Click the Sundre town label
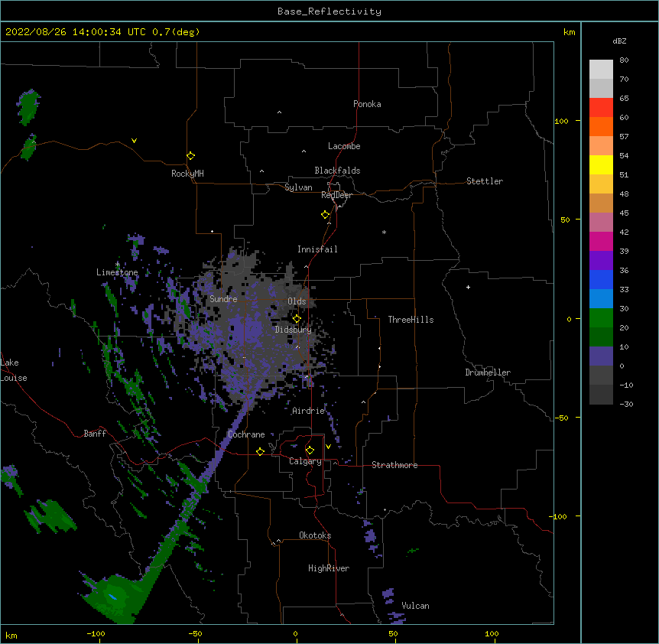This screenshot has width=659, height=644. (223, 299)
